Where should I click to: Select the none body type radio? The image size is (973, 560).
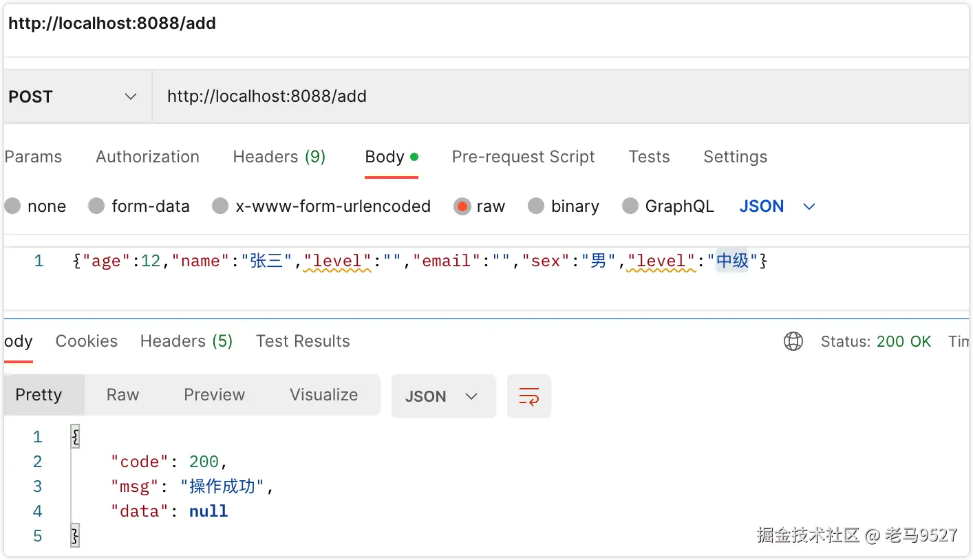click(x=13, y=206)
